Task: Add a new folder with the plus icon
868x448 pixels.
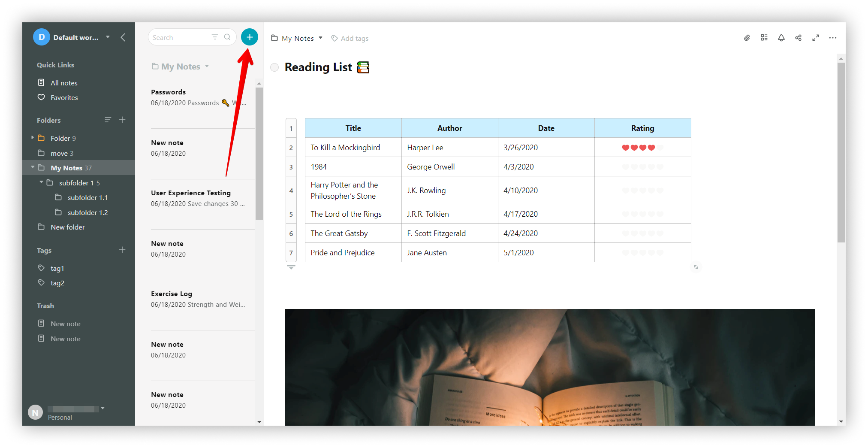Action: click(122, 120)
